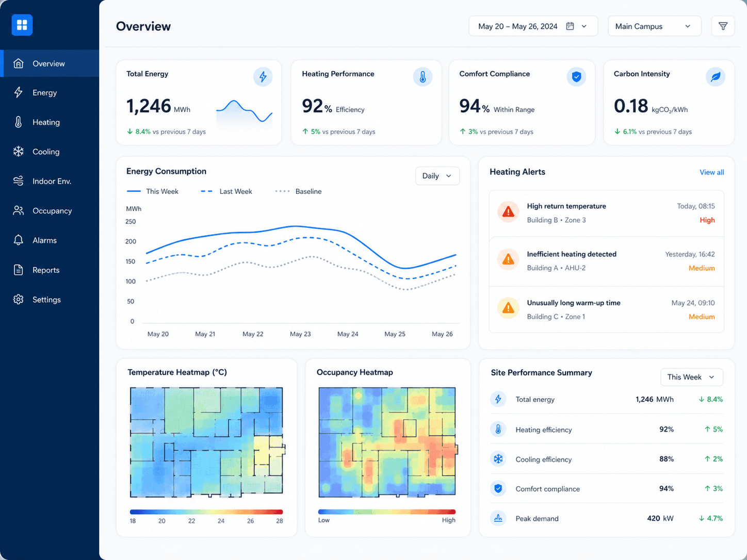747x560 pixels.
Task: Click the Heating Performance thermometer icon
Action: pos(423,77)
